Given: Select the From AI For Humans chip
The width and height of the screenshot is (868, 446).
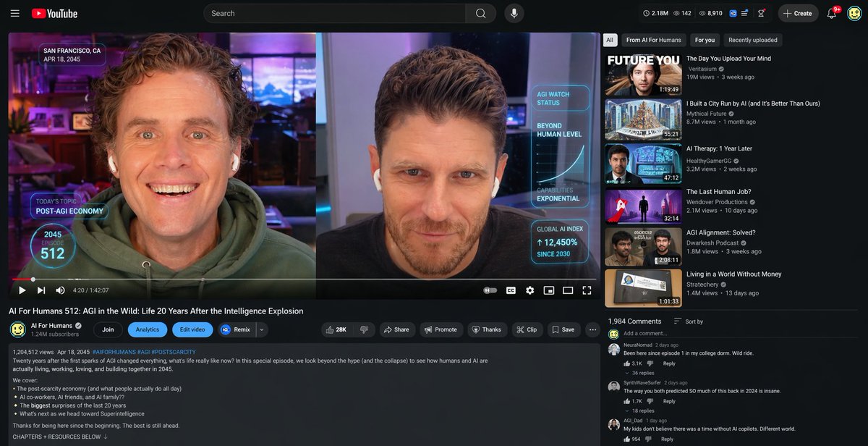Looking at the screenshot, I should point(654,40).
